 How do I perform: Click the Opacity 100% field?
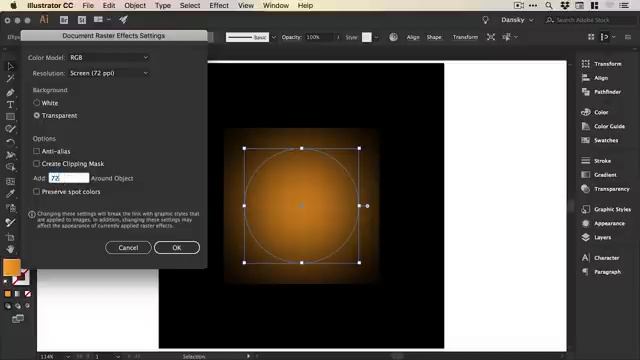(x=320, y=37)
